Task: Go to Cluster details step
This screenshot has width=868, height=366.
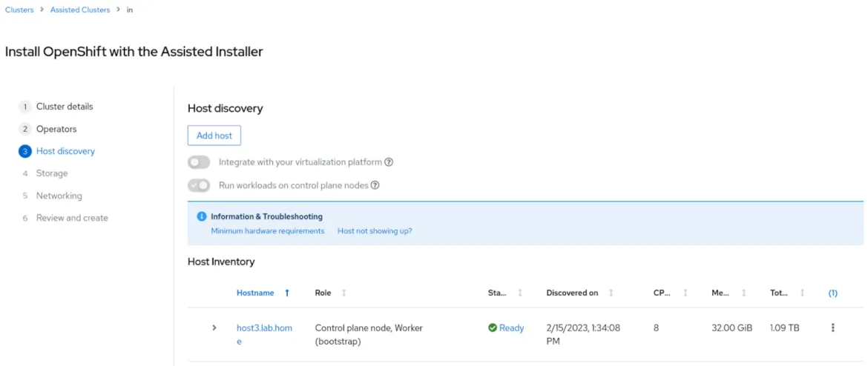Action: (65, 107)
